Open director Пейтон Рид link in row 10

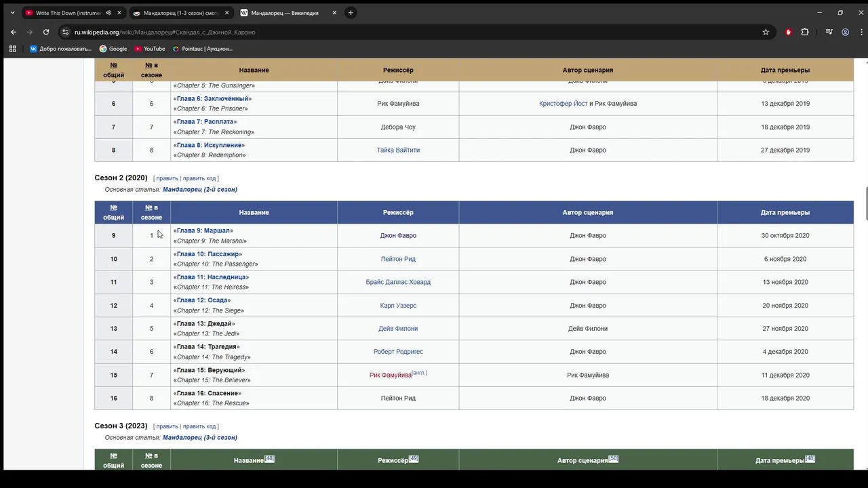(398, 259)
